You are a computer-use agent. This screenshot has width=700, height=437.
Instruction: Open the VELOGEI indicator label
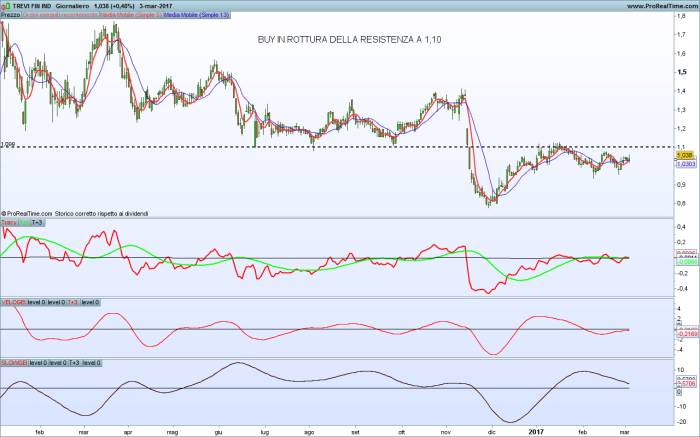[14, 301]
